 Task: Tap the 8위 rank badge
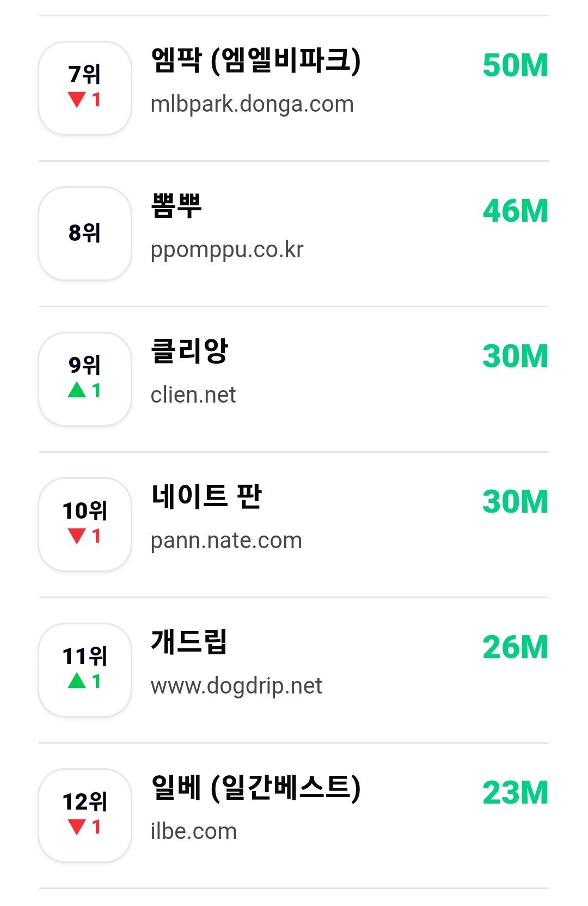[x=85, y=234]
